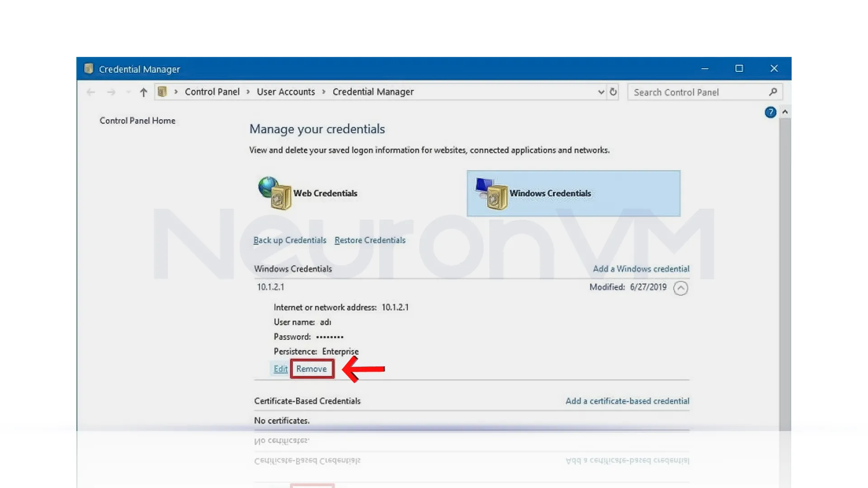This screenshot has height=488, width=868.
Task: Open the address bar history dropdown
Action: (601, 92)
